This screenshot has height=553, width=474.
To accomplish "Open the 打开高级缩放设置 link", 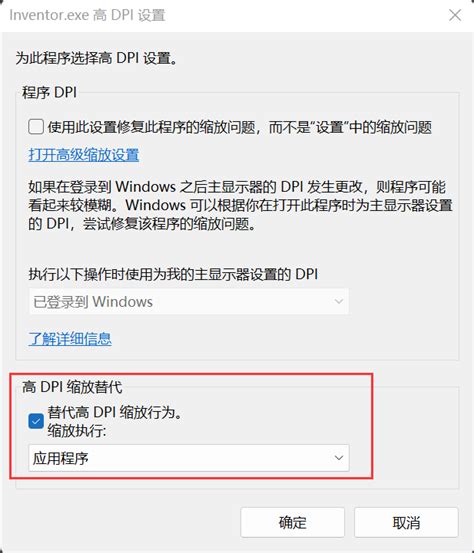I will [84, 155].
